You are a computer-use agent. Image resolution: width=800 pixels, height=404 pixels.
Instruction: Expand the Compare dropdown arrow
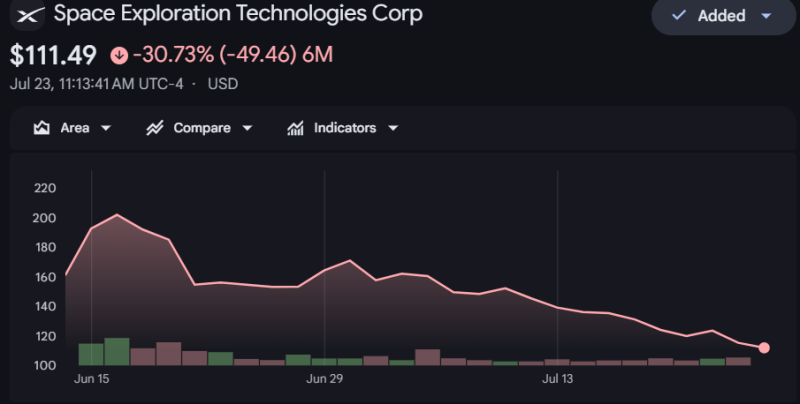[x=247, y=128]
